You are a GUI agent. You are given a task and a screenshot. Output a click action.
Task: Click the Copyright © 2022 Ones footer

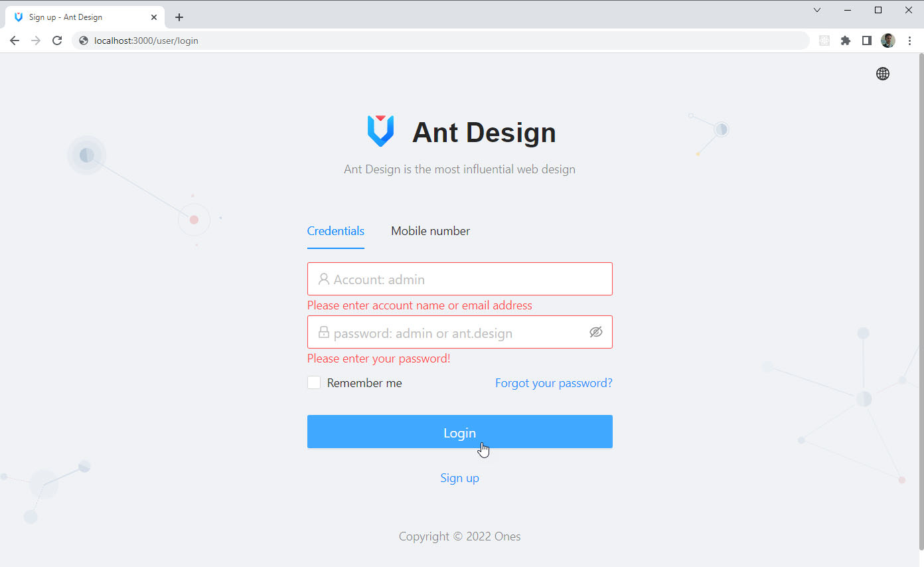tap(459, 536)
